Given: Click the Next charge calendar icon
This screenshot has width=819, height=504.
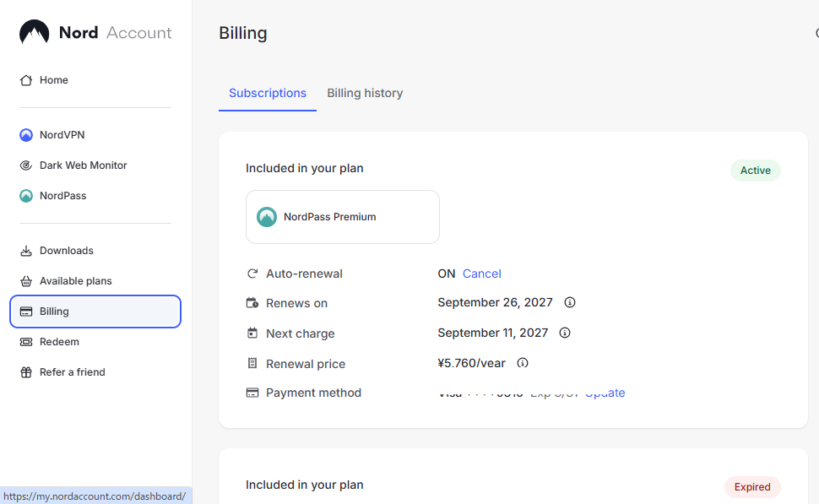Looking at the screenshot, I should click(252, 333).
